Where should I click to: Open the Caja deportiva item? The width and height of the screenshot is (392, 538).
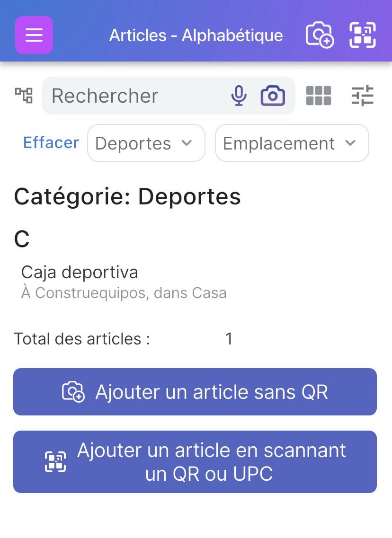80,273
